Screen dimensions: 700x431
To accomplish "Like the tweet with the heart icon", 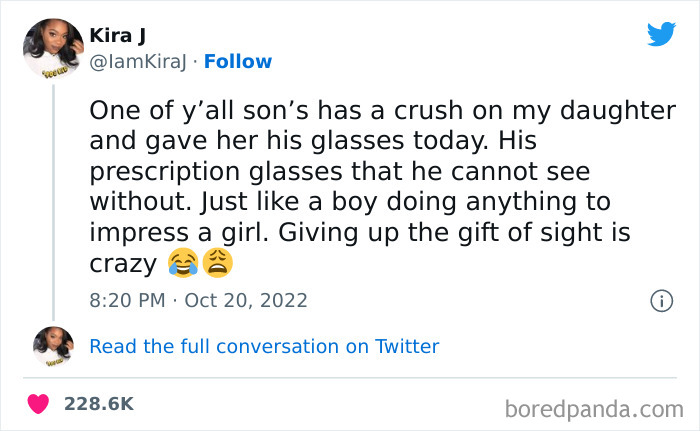I will tap(38, 404).
